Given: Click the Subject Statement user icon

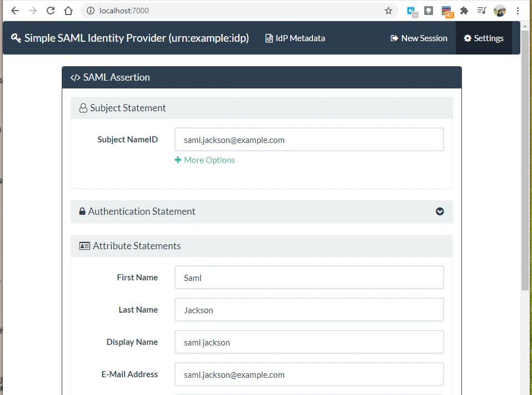Looking at the screenshot, I should [83, 108].
